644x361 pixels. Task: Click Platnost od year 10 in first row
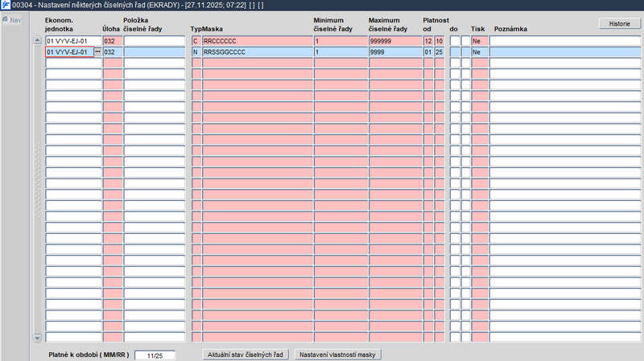440,41
